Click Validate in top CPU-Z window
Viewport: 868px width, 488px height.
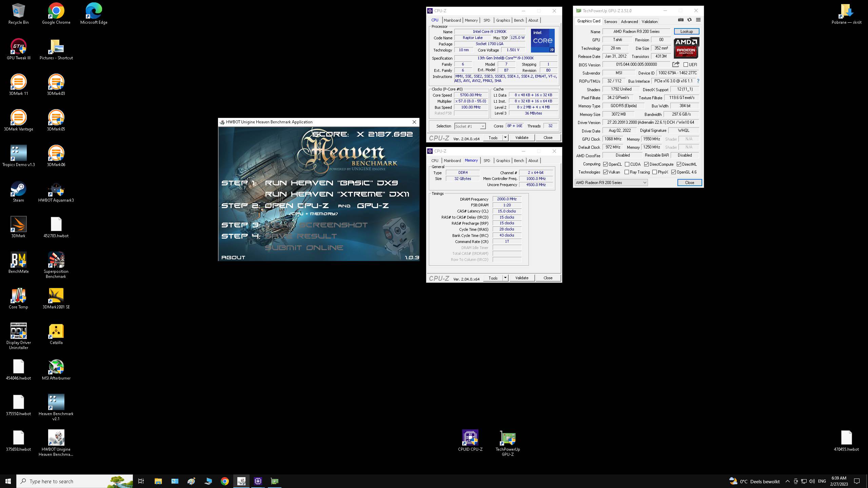pyautogui.click(x=521, y=138)
